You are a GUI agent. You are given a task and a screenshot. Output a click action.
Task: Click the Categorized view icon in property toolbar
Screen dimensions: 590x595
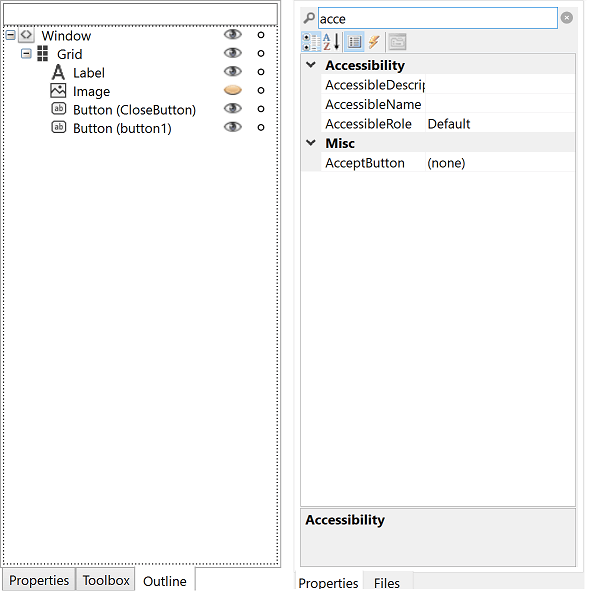click(311, 42)
